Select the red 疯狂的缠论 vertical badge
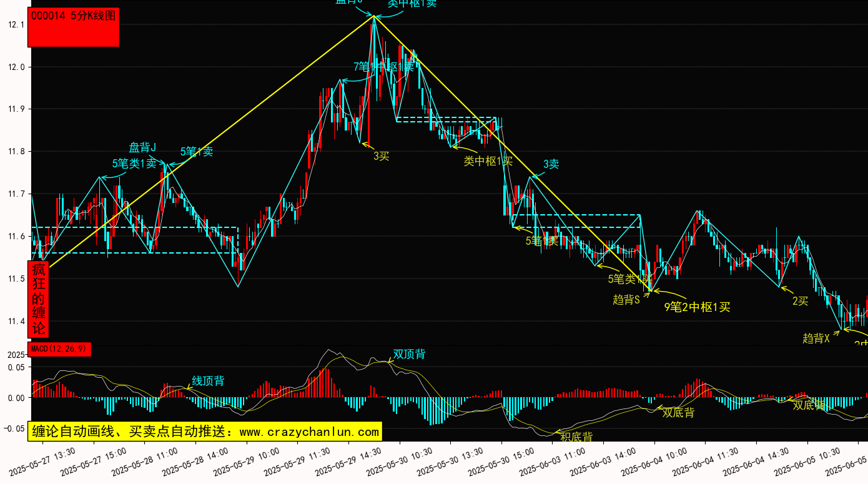Viewport: 868px width, 484px height. [x=39, y=299]
